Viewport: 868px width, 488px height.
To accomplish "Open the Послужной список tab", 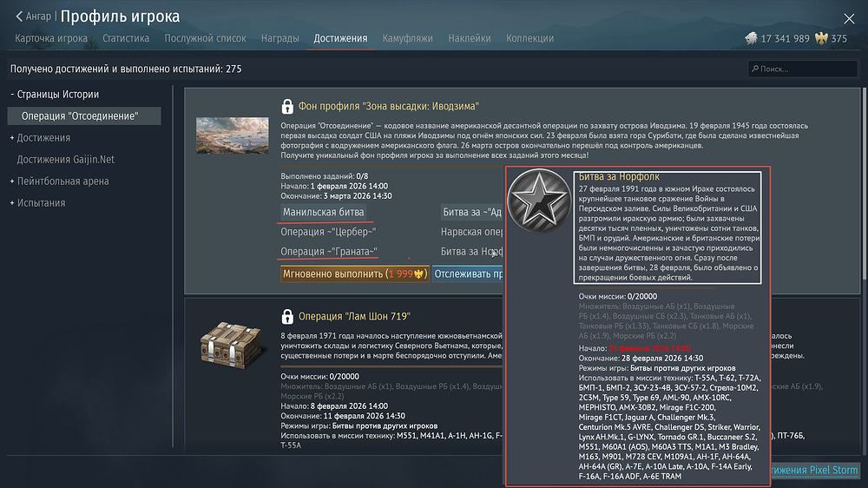I will 205,38.
